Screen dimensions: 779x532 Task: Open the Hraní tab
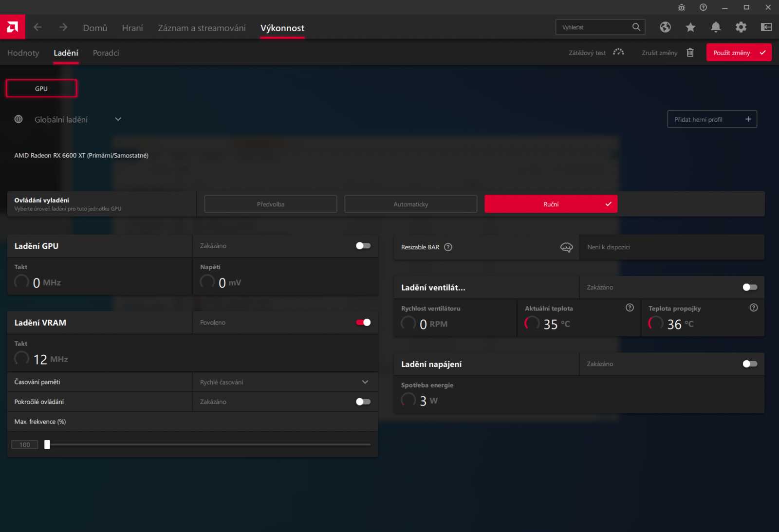[x=132, y=28]
